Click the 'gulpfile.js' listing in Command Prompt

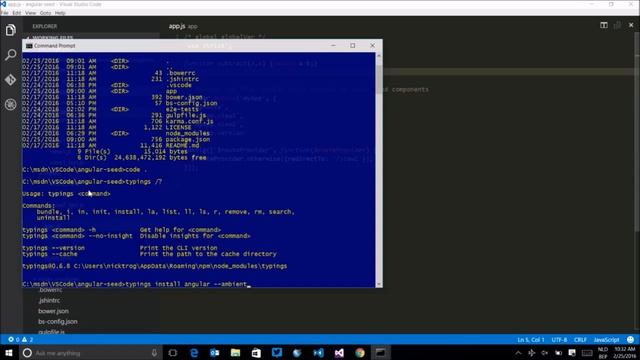[186, 116]
